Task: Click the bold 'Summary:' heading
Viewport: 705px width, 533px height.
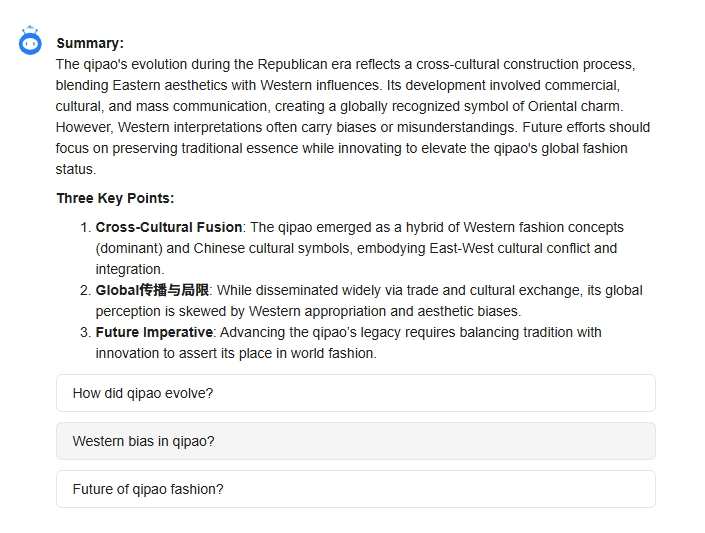Action: (90, 43)
